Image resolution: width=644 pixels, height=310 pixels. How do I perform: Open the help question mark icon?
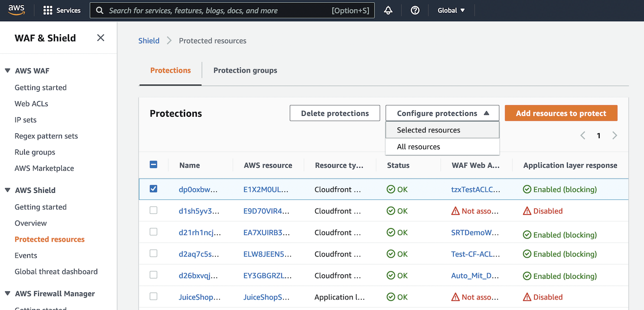(x=415, y=10)
